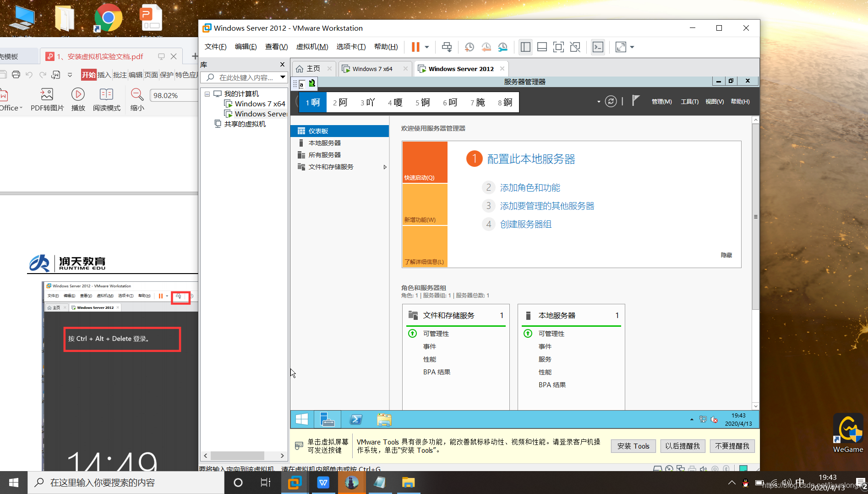Click the muted guest volume tray icon
The width and height of the screenshot is (868, 494).
pos(714,419)
